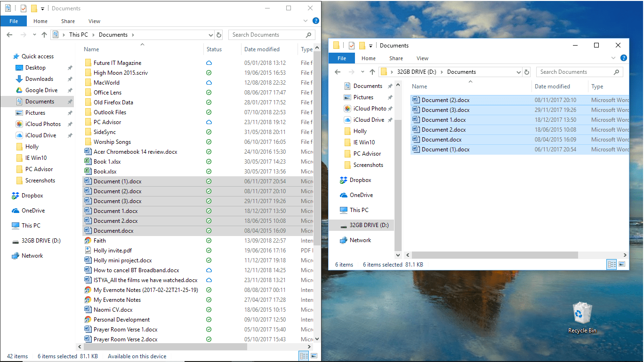
Task: Switch right window to details view
Action: pos(612,265)
